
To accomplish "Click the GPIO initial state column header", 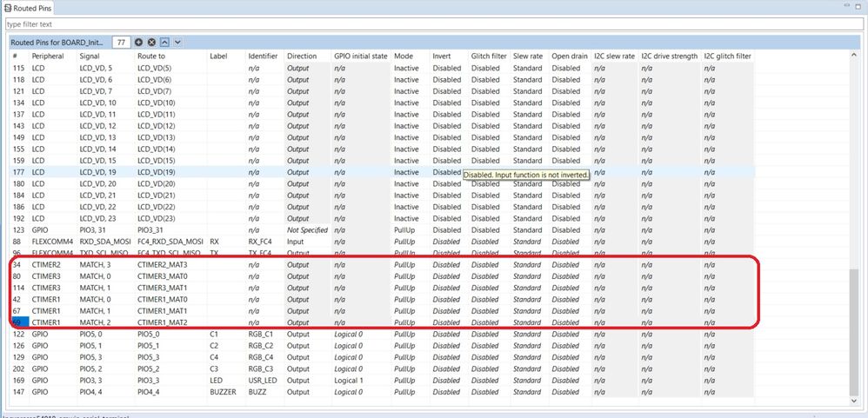I will click(361, 56).
